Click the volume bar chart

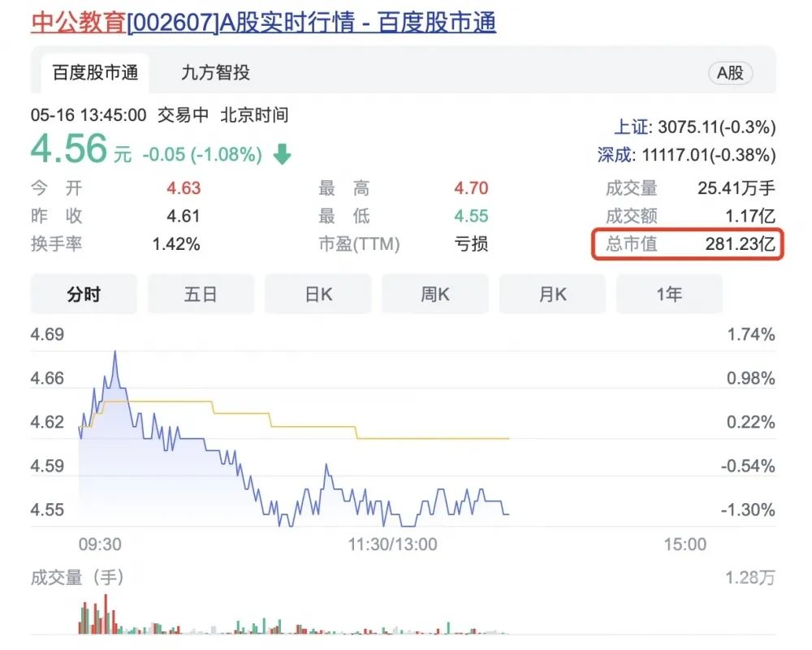(294, 616)
